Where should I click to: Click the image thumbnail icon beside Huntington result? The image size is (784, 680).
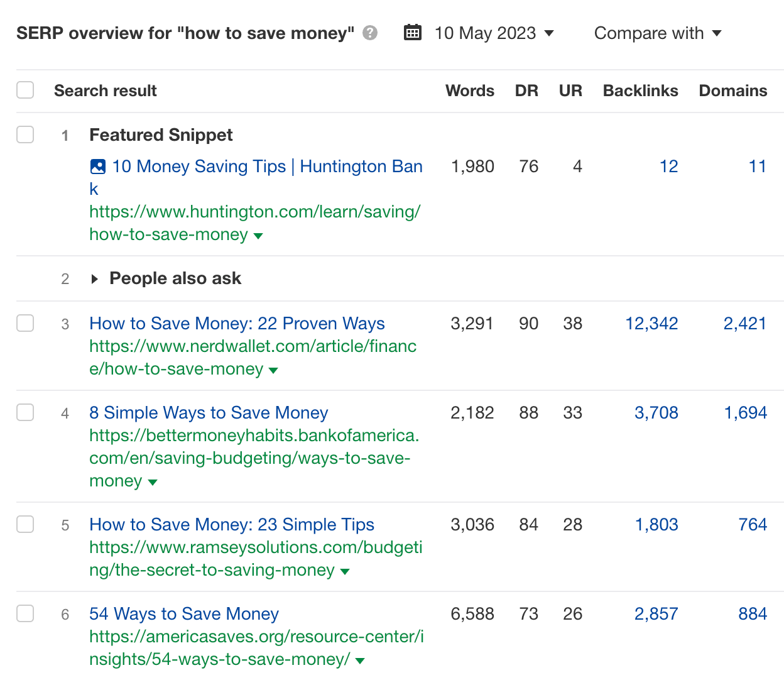click(x=97, y=166)
